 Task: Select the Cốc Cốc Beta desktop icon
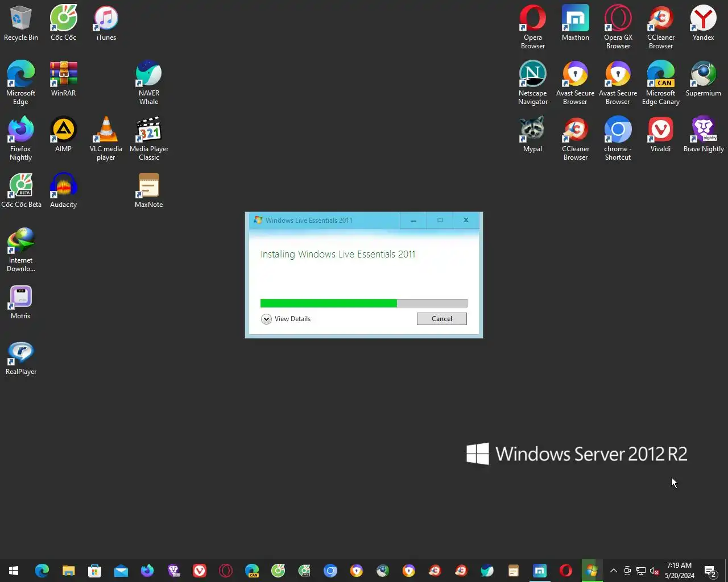(x=21, y=190)
